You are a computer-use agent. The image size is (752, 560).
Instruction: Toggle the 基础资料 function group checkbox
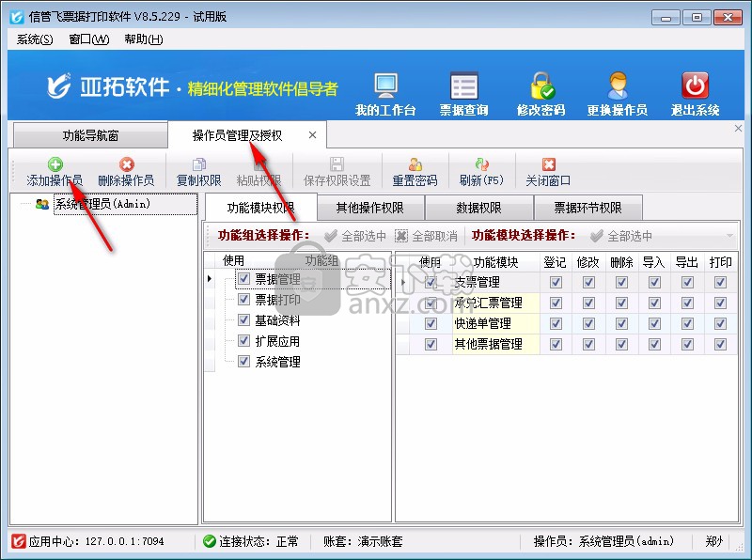[244, 319]
